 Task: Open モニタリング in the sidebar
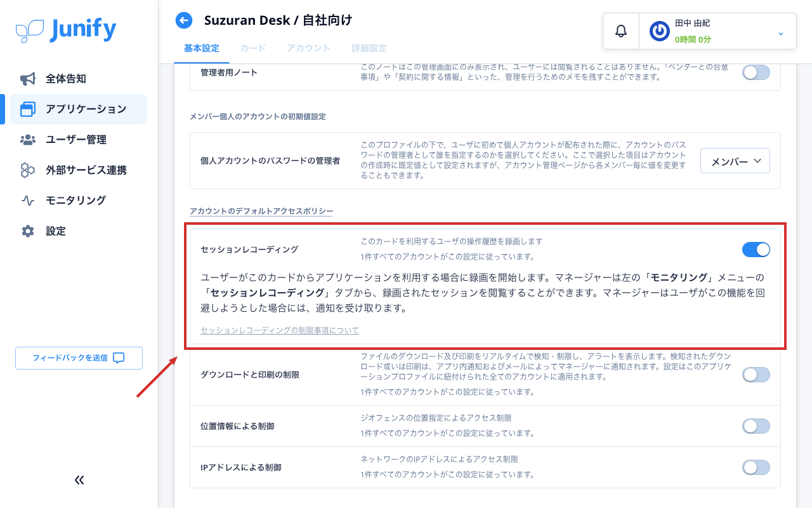tap(79, 201)
